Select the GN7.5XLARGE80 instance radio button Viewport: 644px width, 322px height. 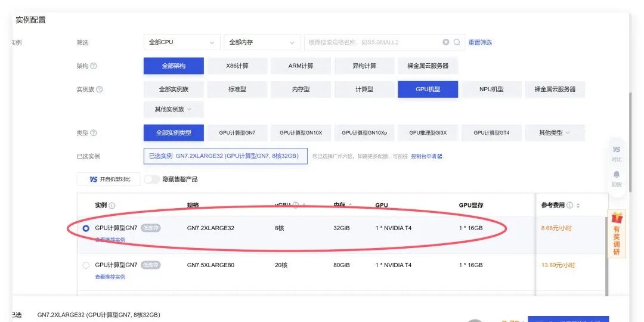[86, 265]
